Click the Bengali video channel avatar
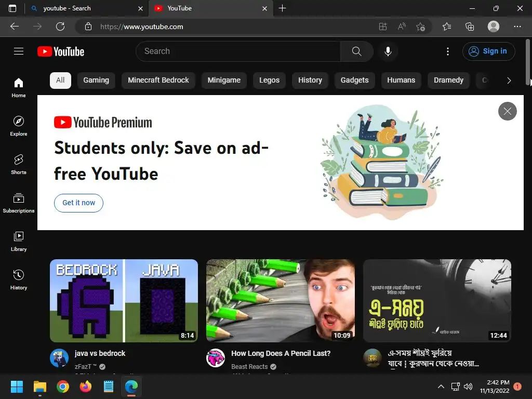Viewport: 532px width, 399px height. (372, 358)
